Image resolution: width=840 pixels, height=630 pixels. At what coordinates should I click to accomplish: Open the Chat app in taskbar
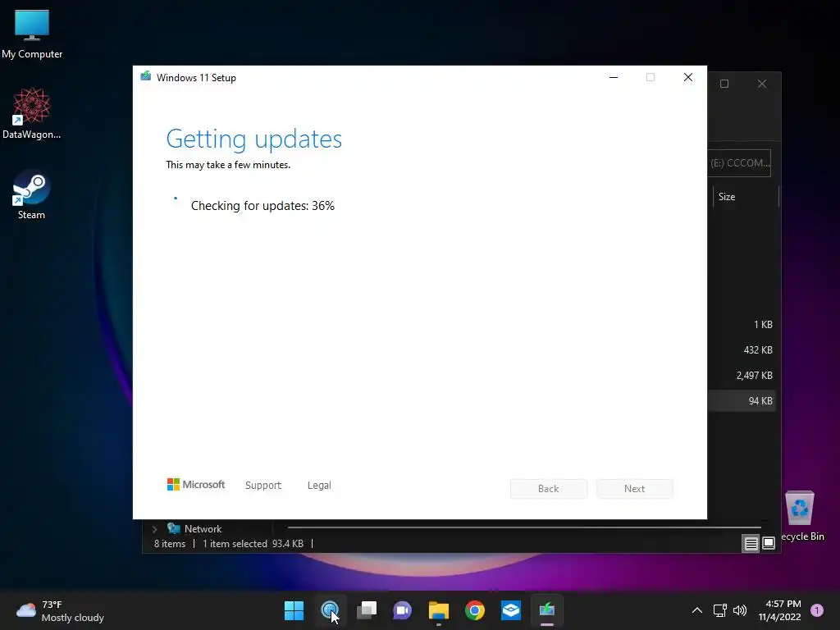pyautogui.click(x=402, y=610)
